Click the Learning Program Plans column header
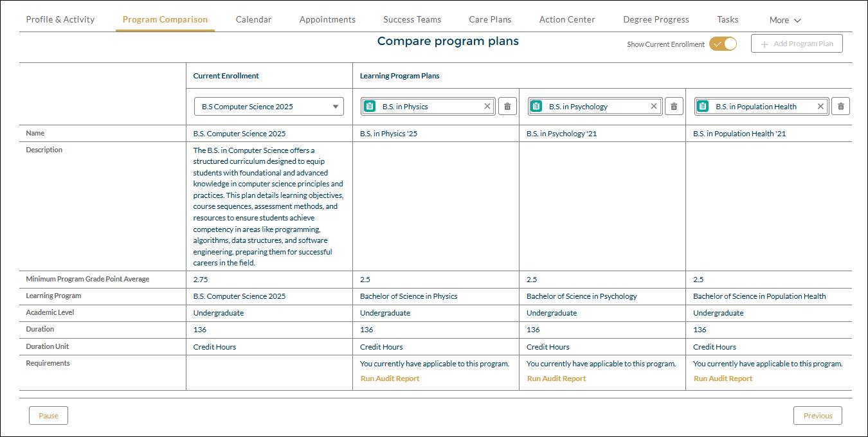Image resolution: width=868 pixels, height=437 pixels. (x=400, y=76)
